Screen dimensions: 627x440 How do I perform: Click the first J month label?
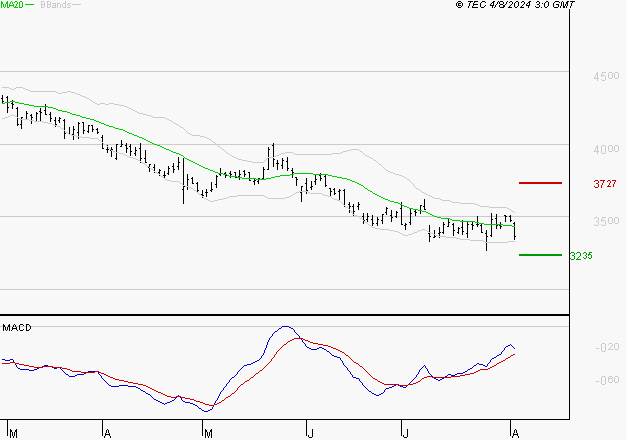311,433
